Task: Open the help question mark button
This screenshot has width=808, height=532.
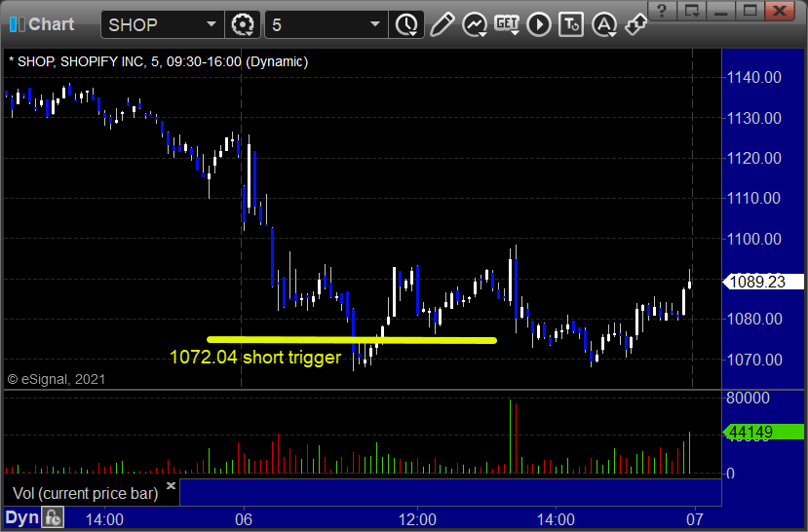Action: point(662,11)
